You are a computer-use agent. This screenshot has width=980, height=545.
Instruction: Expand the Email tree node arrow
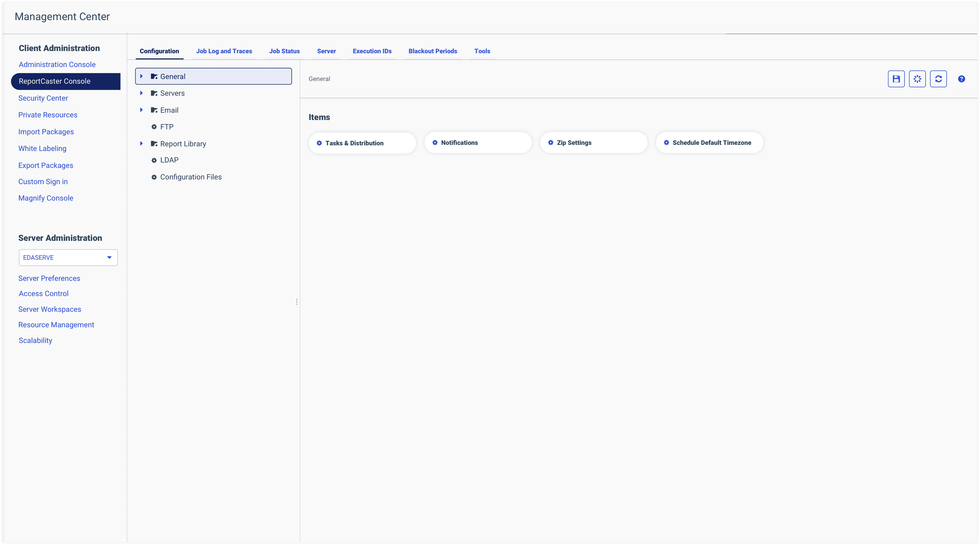[141, 110]
